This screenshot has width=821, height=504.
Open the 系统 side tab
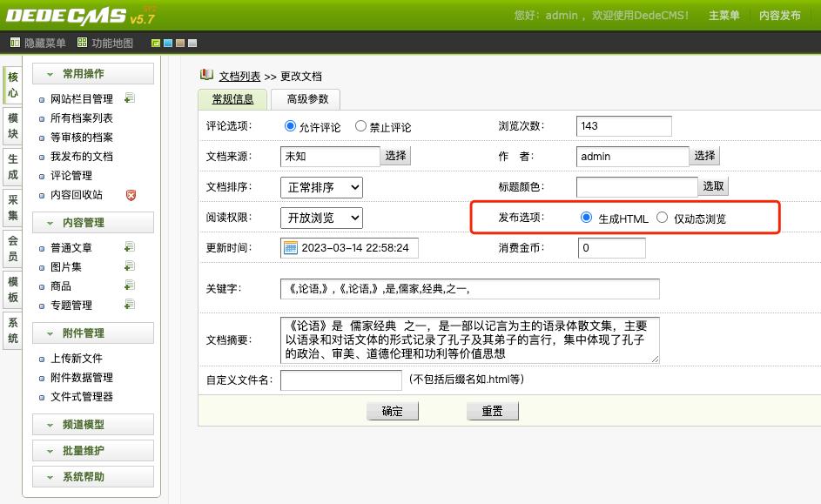(x=13, y=330)
